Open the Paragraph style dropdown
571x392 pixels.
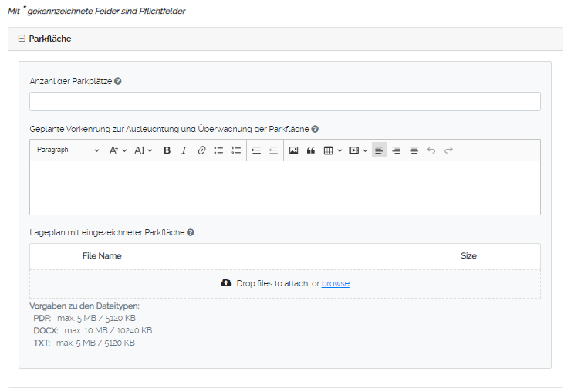point(67,150)
